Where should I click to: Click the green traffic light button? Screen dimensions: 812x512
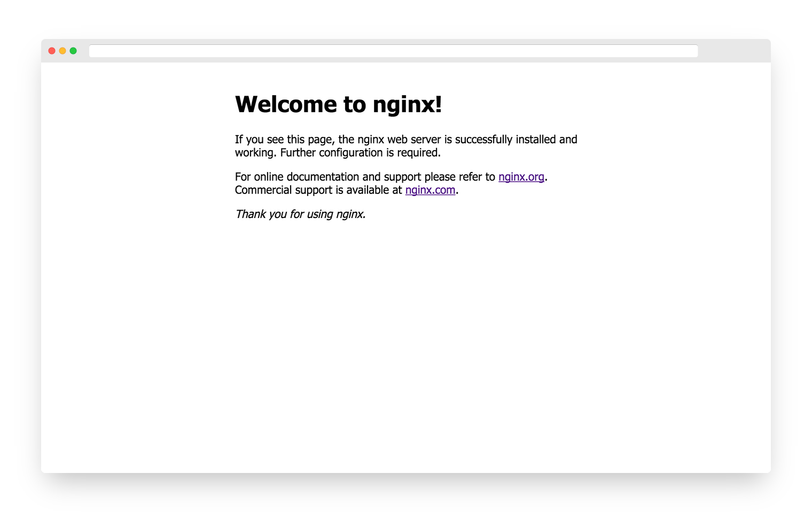(74, 50)
